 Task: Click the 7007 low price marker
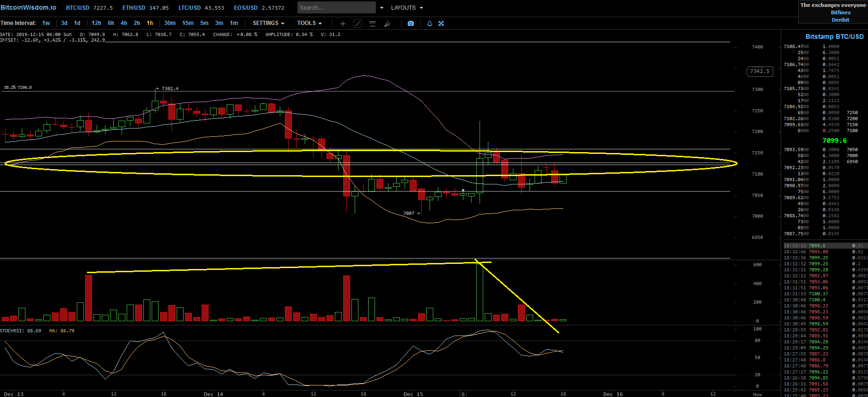[411, 214]
